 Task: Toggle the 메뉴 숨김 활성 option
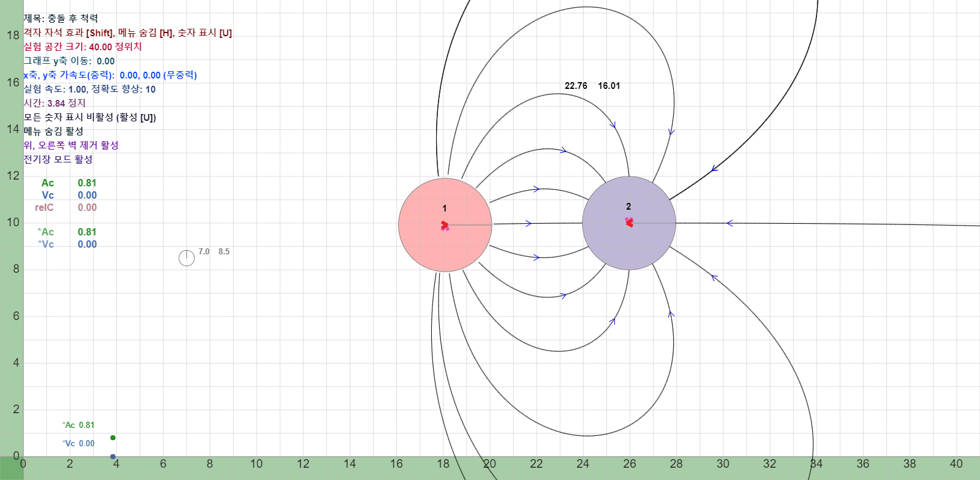(x=53, y=131)
